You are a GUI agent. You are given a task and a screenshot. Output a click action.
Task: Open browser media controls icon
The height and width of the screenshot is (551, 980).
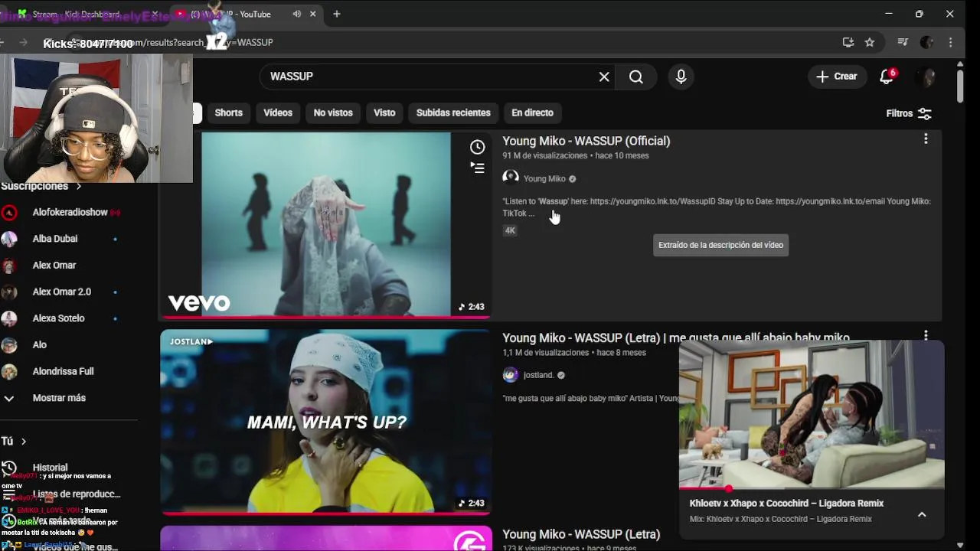point(903,42)
